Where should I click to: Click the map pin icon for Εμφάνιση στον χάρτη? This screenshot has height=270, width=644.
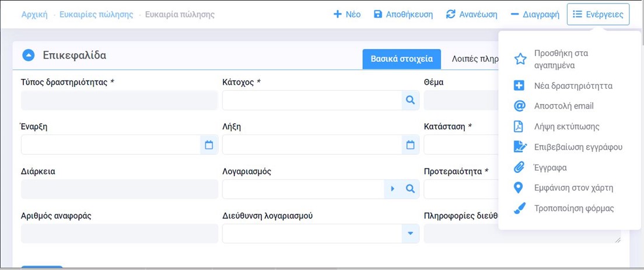tap(519, 188)
